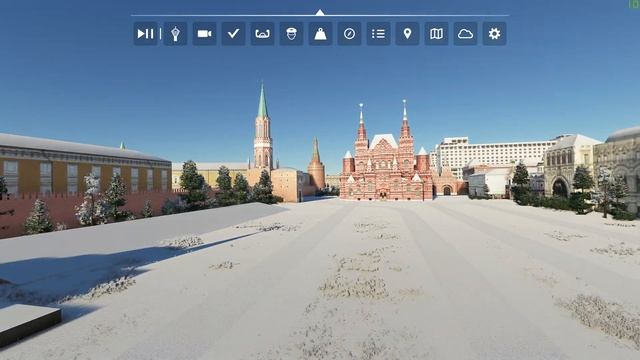Open the Camera panel icon

[x=204, y=33]
